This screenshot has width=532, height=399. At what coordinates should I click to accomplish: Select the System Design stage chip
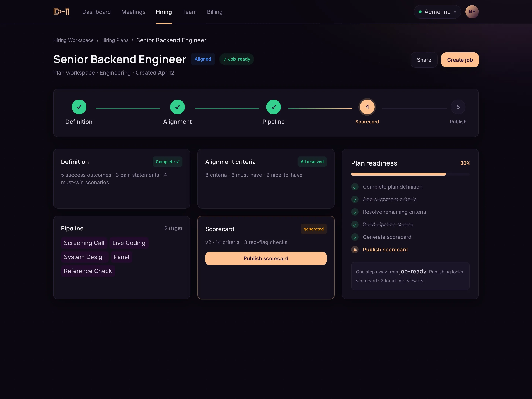85,257
